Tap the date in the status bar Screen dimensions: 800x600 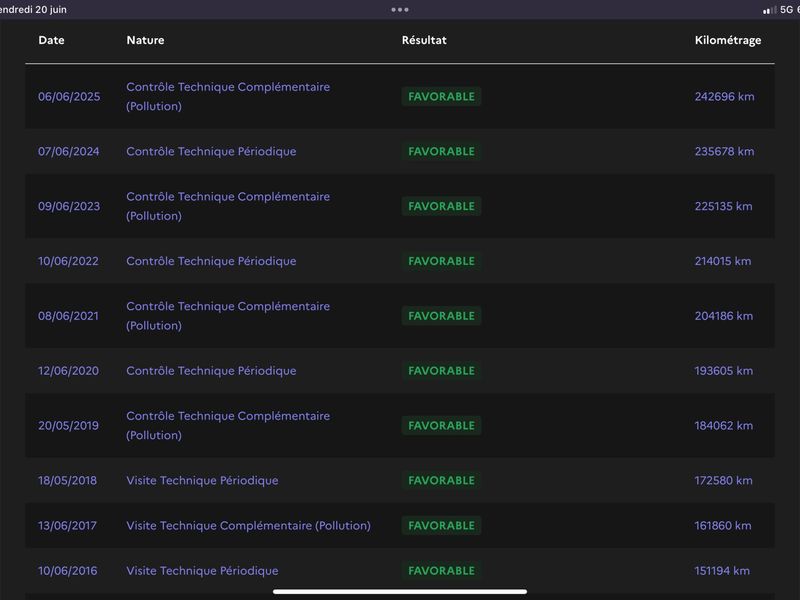coord(33,10)
